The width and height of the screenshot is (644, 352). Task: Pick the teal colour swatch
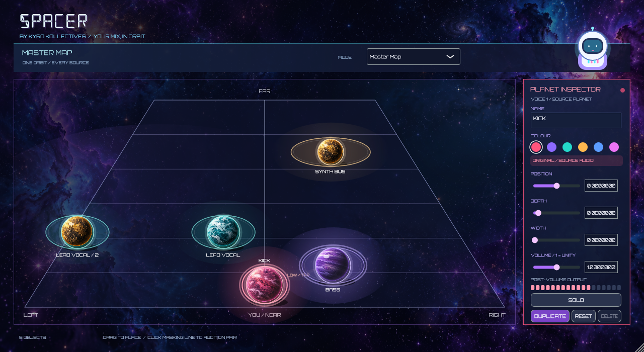[x=567, y=147]
